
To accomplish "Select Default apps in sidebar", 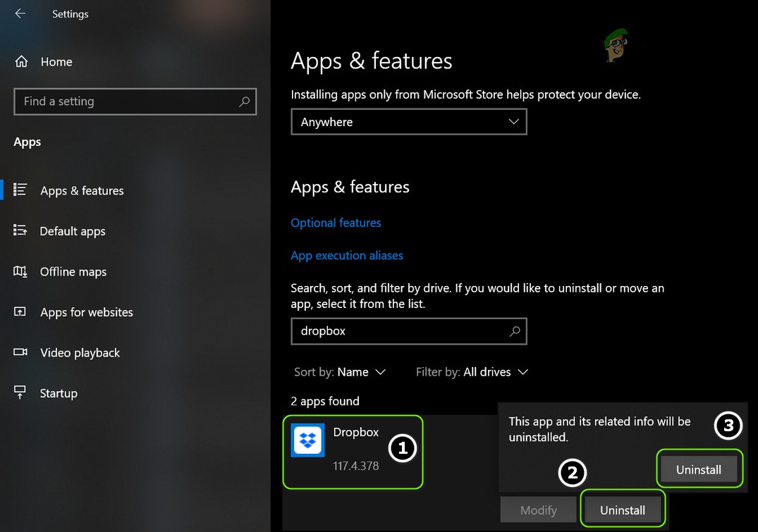I will click(73, 231).
